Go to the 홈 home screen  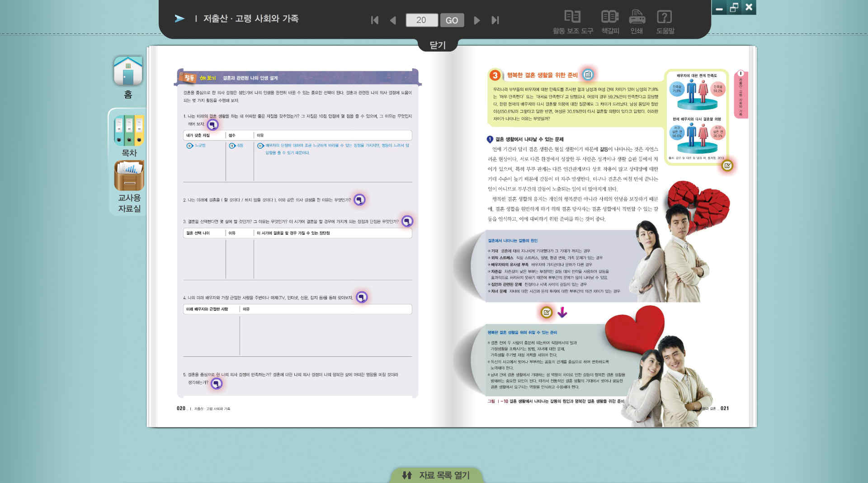[128, 77]
